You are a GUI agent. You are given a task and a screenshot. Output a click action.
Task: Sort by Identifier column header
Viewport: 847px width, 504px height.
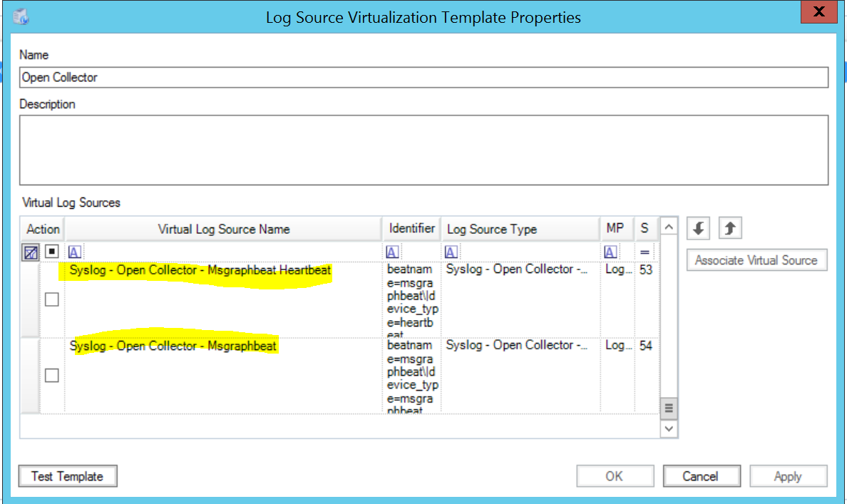coord(411,229)
